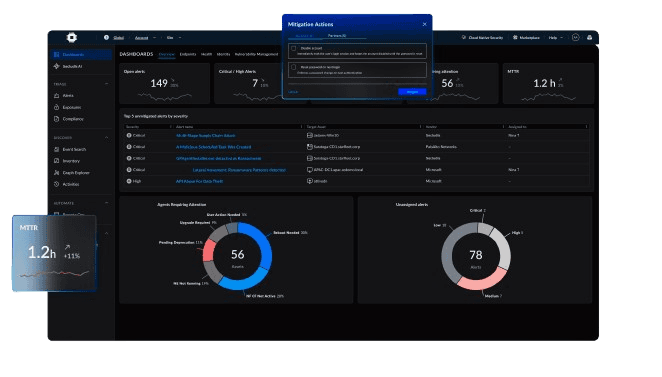This screenshot has height=377, width=662.
Task: Open Dashboards from the sidebar icon
Action: pyautogui.click(x=57, y=54)
